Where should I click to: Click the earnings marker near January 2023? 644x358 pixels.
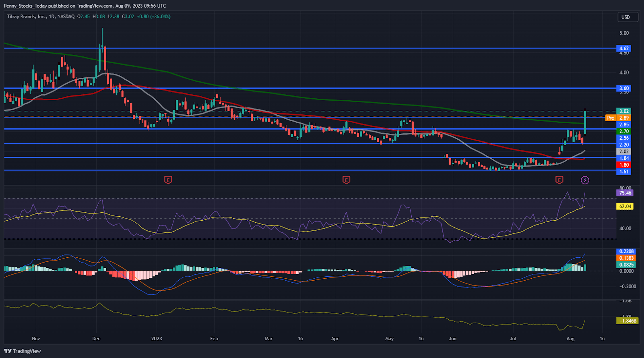point(168,180)
